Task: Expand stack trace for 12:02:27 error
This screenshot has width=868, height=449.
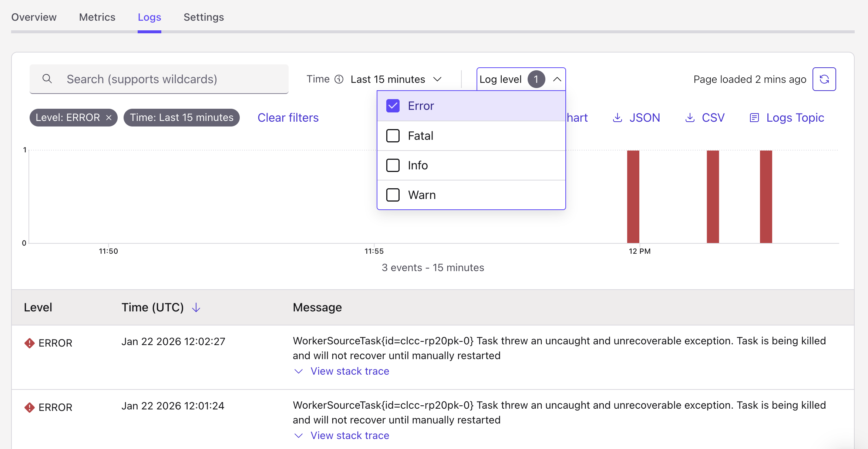Action: coord(349,371)
